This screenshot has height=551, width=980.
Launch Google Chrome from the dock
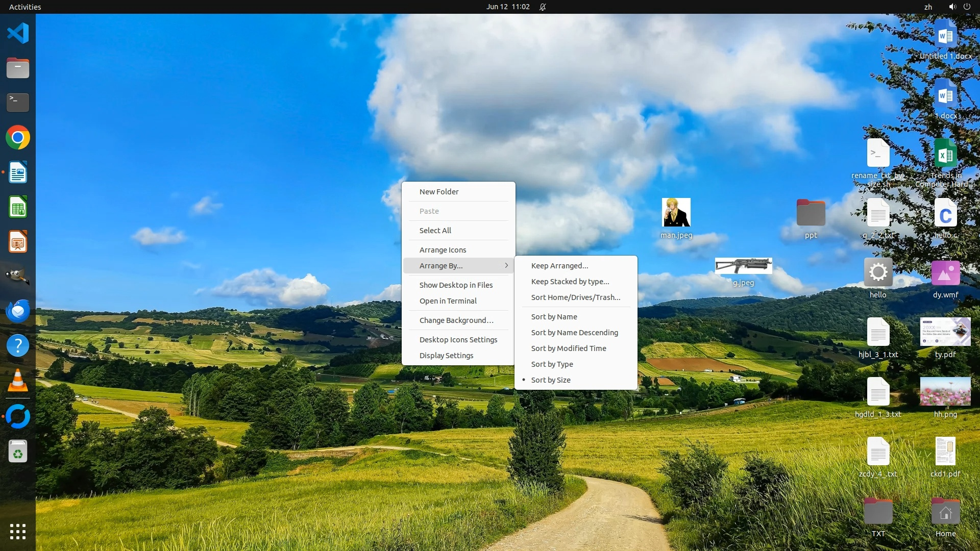(x=18, y=138)
